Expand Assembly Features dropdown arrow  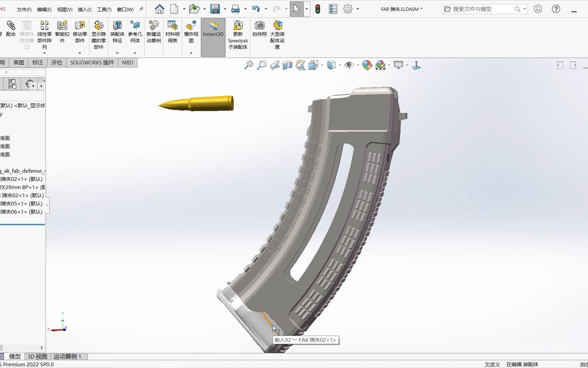tap(117, 53)
